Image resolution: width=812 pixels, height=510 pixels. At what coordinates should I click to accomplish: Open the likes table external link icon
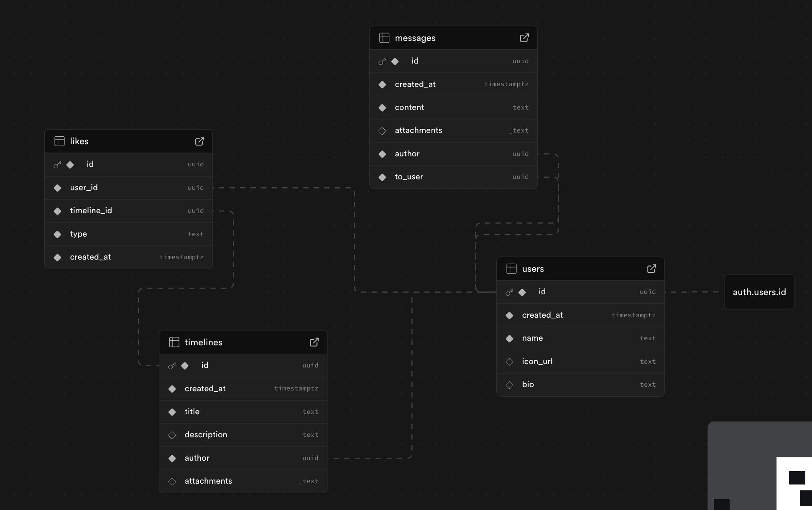(x=199, y=141)
